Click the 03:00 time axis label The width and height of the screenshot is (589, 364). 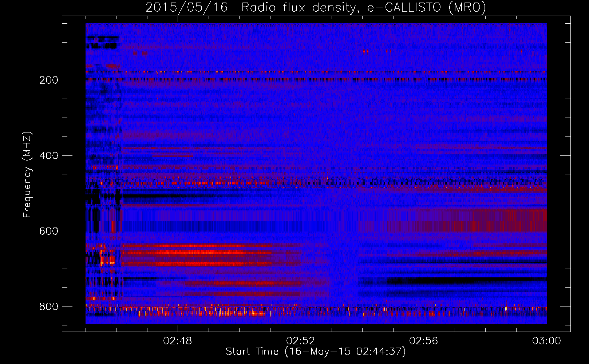coord(546,341)
